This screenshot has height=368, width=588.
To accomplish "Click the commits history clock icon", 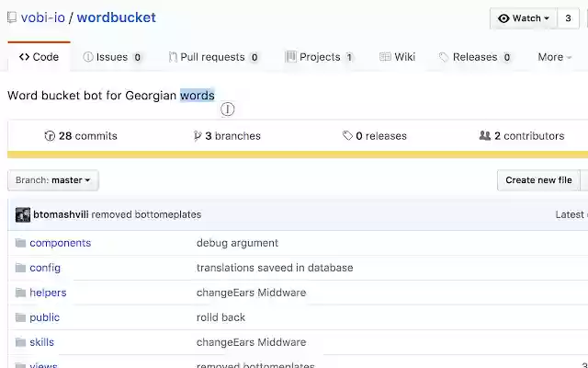I will point(50,136).
